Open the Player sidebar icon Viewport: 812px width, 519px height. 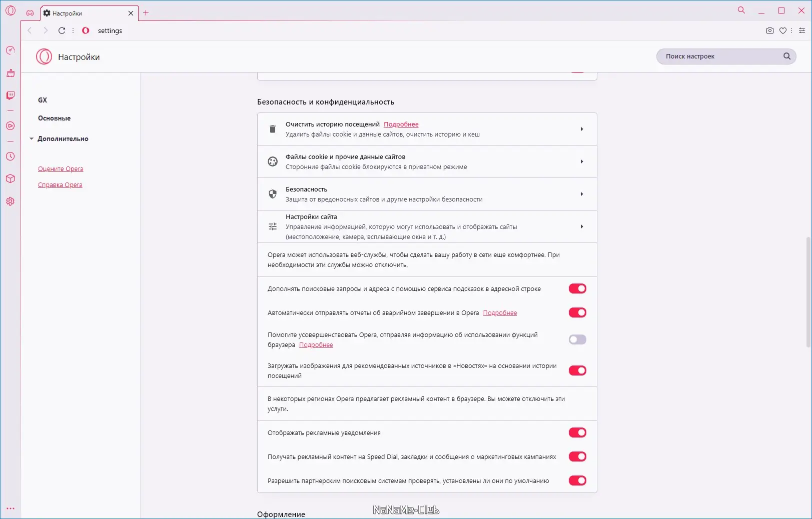[x=11, y=126]
